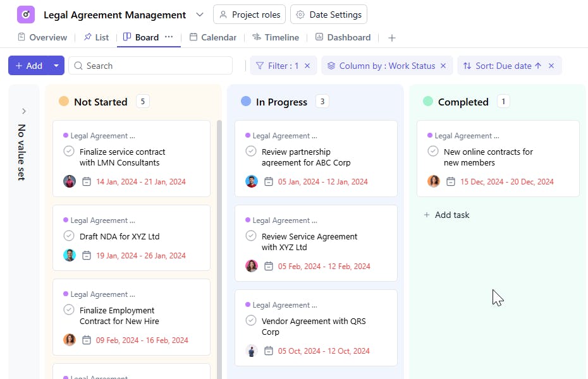Expand the project title dropdown chevron
The width and height of the screenshot is (588, 379).
pyautogui.click(x=200, y=15)
